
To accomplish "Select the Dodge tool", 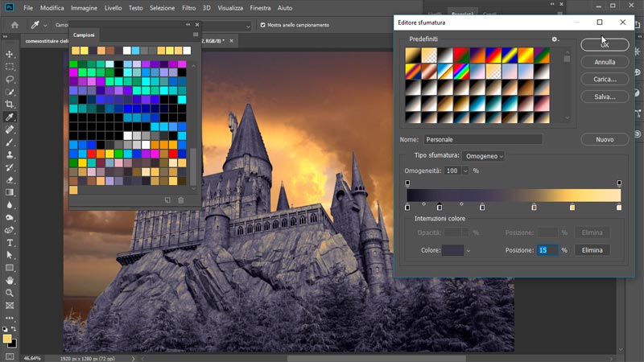I will (x=10, y=217).
